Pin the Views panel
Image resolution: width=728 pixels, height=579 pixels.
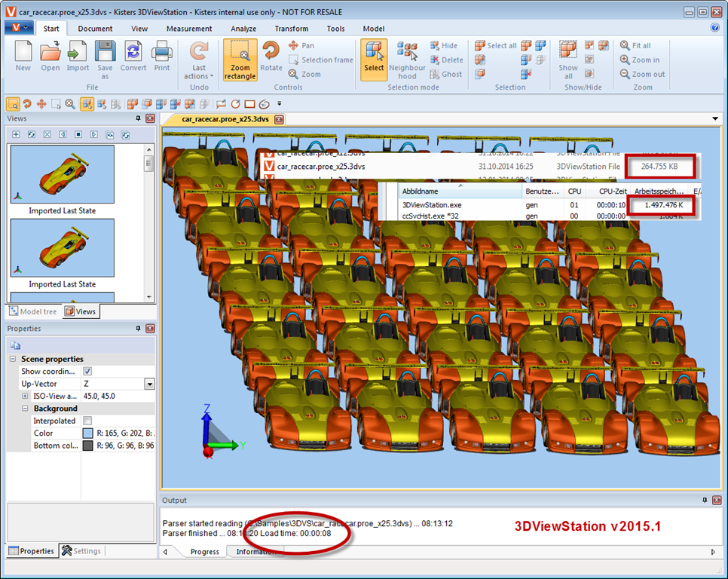pos(138,118)
